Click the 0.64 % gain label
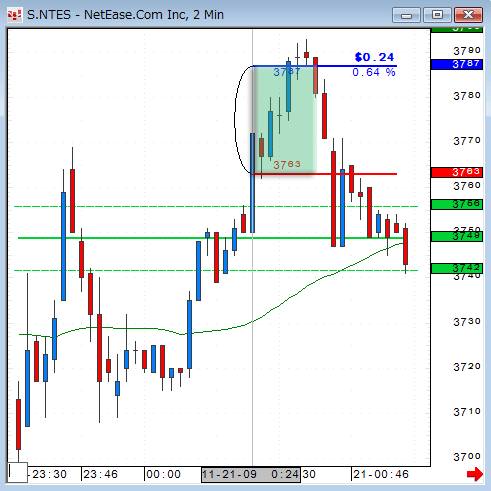 (374, 72)
